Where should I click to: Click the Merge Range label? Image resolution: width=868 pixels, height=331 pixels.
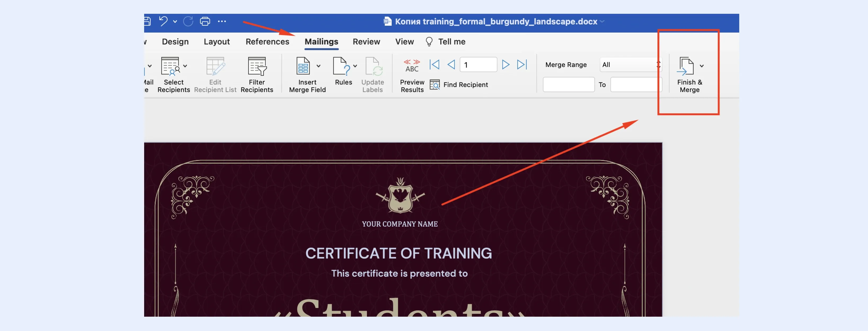[x=566, y=64]
